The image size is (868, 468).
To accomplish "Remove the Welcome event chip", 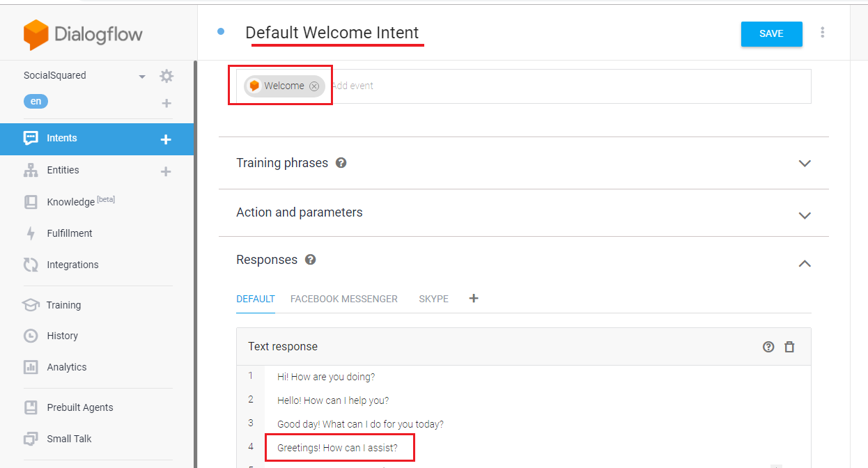I will (314, 86).
